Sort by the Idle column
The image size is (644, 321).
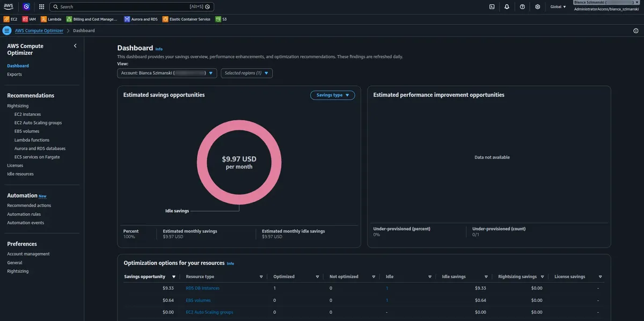(x=408, y=276)
